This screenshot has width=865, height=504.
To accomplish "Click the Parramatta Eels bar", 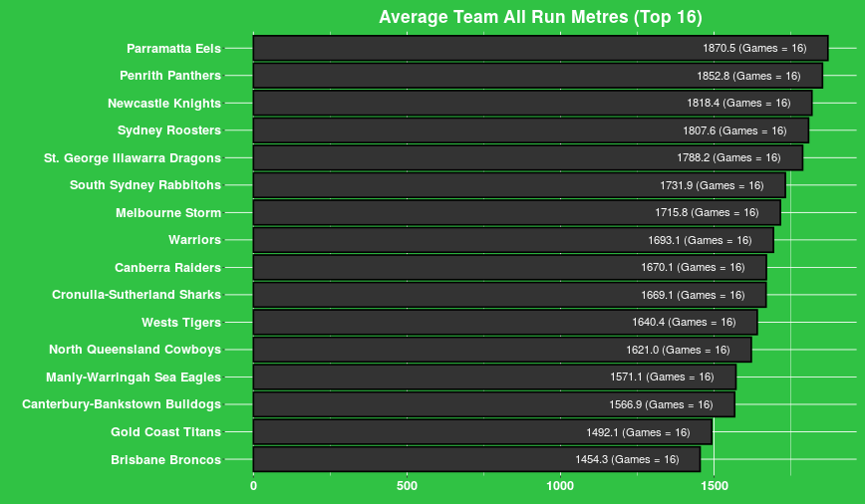I will tap(540, 49).
